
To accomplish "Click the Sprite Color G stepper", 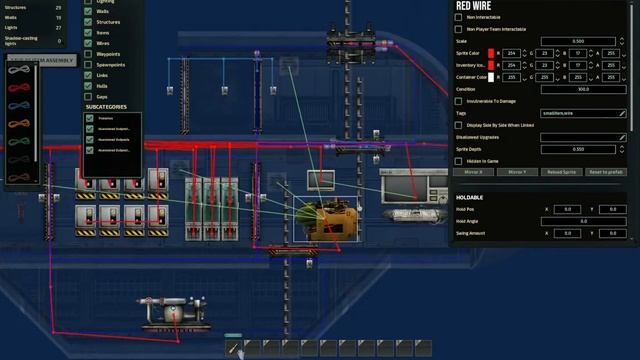I will pos(558,53).
